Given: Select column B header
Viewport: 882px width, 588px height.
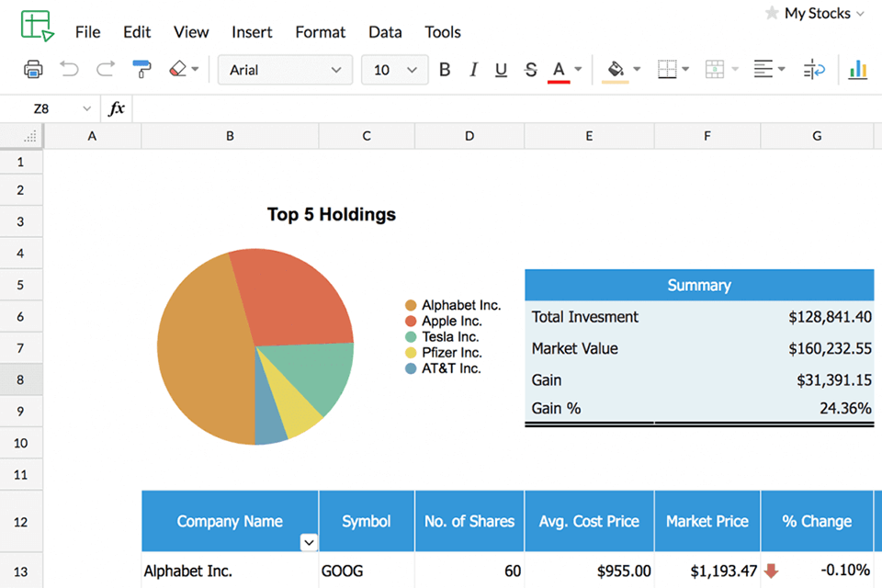Looking at the screenshot, I should [x=230, y=136].
